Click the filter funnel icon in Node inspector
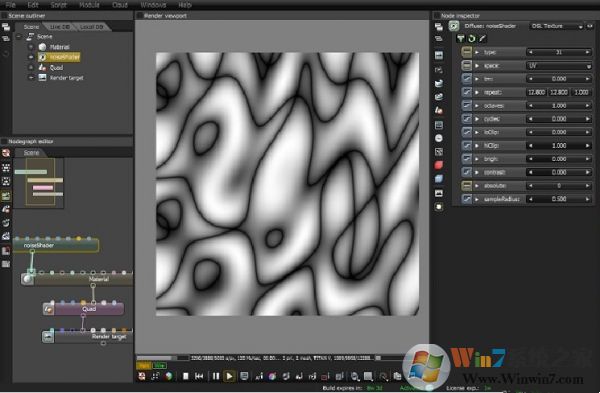The height and width of the screenshot is (393, 600). click(x=461, y=38)
